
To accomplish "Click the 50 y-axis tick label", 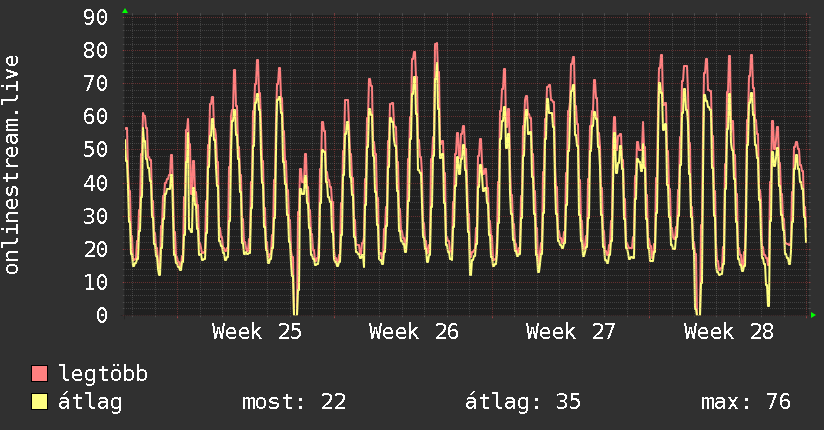I will (96, 150).
